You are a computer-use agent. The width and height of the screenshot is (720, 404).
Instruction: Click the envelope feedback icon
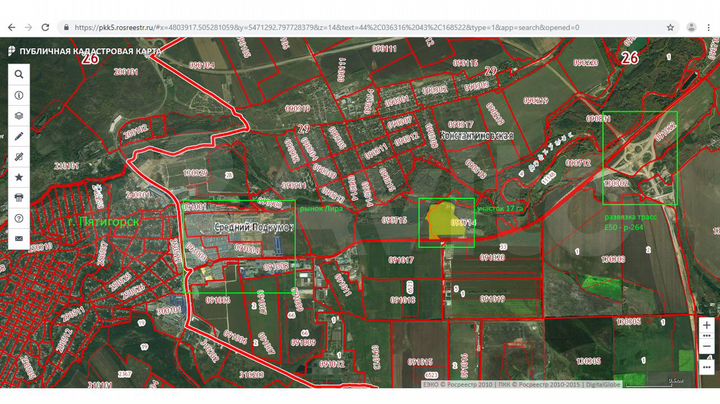[x=19, y=239]
